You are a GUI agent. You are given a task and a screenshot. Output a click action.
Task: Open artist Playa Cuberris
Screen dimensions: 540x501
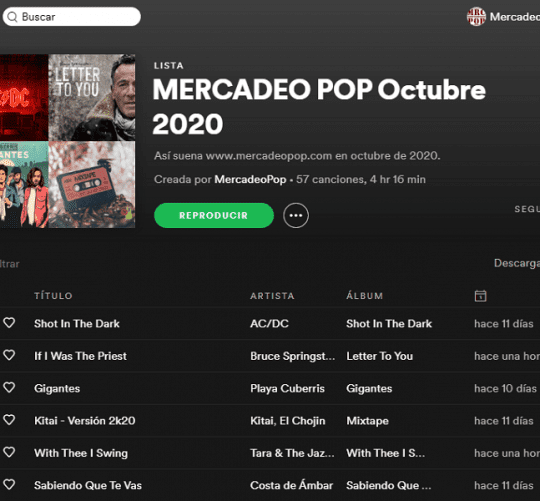[x=287, y=388]
